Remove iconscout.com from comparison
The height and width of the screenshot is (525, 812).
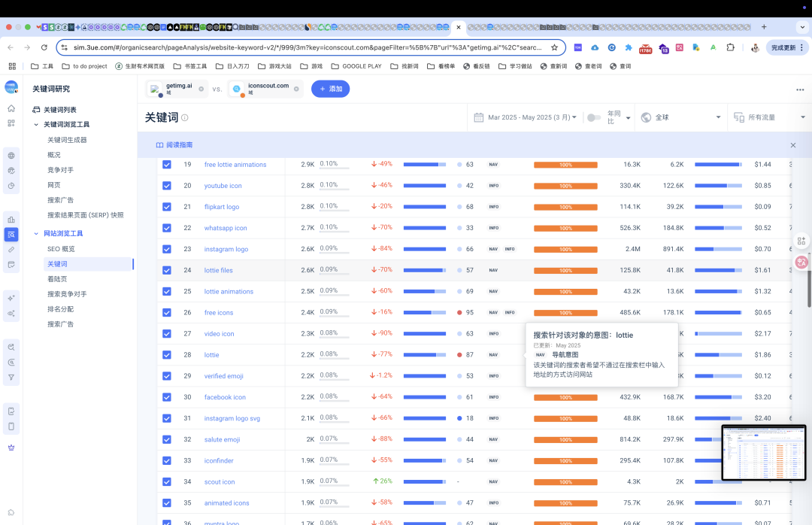pyautogui.click(x=296, y=90)
